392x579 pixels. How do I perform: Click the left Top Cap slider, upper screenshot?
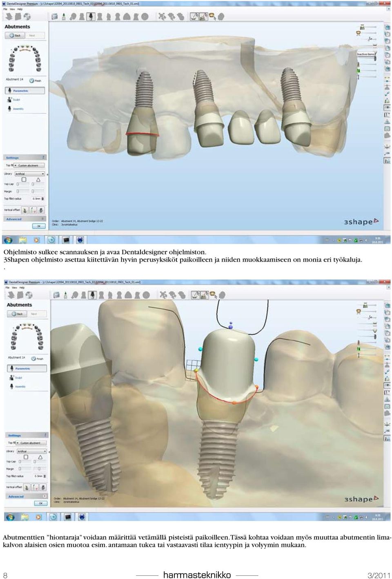coord(22,184)
